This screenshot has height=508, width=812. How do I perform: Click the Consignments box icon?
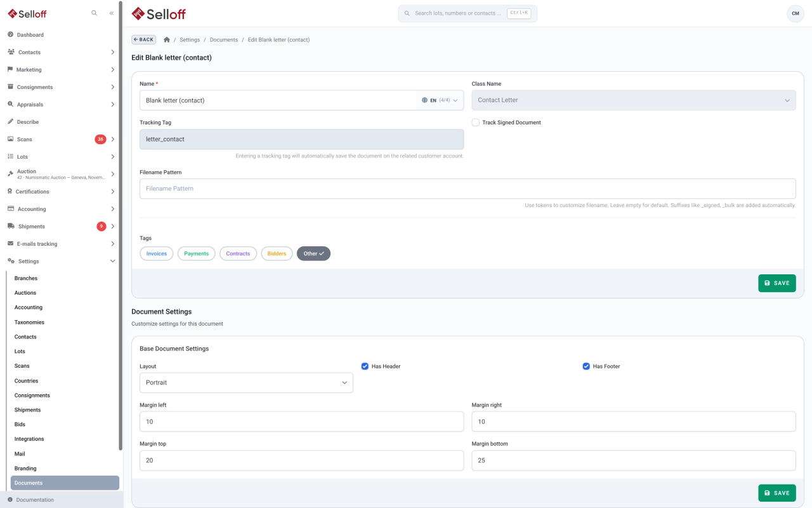coord(10,87)
